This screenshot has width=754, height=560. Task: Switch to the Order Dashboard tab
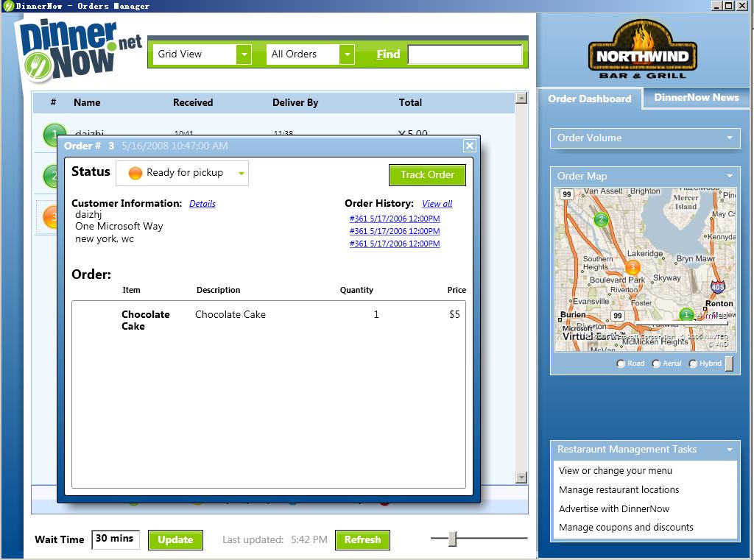(x=590, y=99)
